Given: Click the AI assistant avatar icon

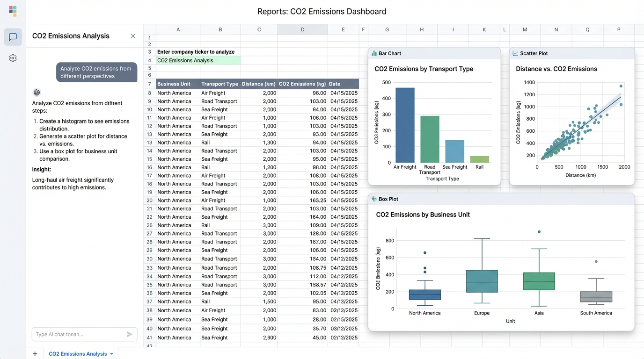Looking at the screenshot, I should tap(37, 93).
